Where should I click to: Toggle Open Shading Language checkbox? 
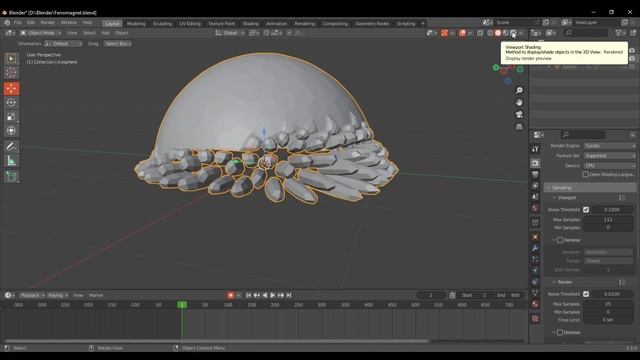tap(586, 174)
